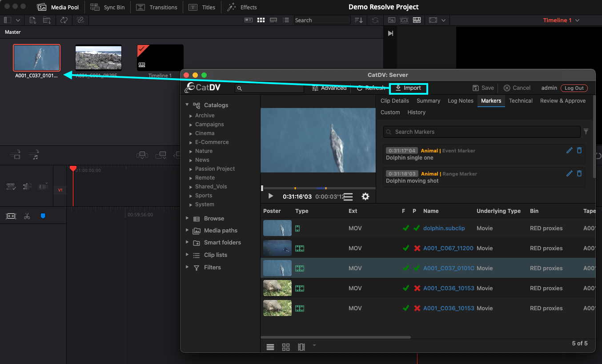602x364 pixels.
Task: Edit the "Dolphin single one" marker
Action: [569, 151]
